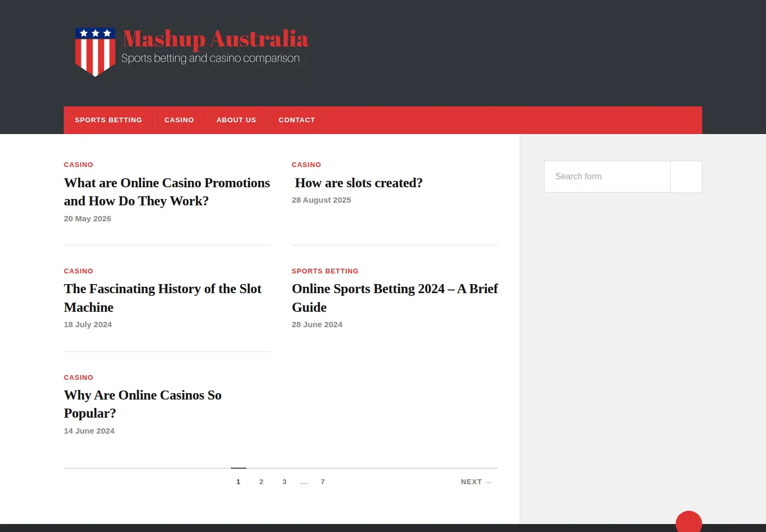Screen dimensions: 766x532
Task: Click the search submit button beside search field
Action: [686, 177]
